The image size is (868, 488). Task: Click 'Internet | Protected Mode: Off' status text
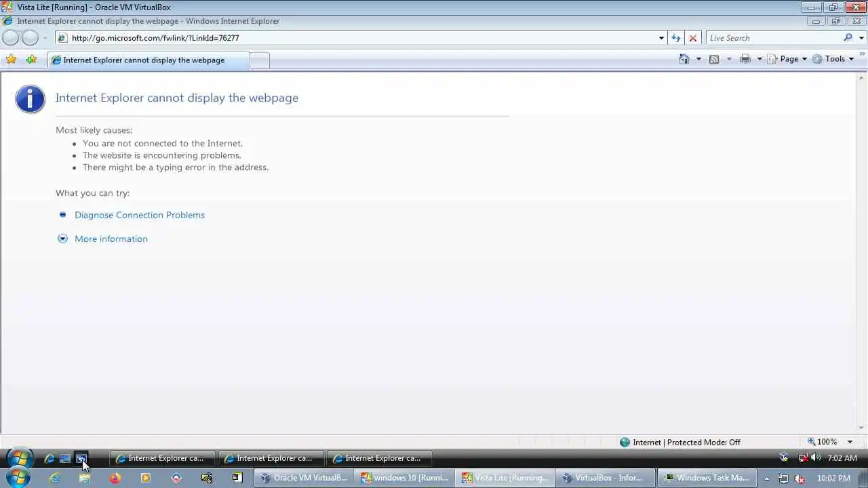(x=686, y=442)
